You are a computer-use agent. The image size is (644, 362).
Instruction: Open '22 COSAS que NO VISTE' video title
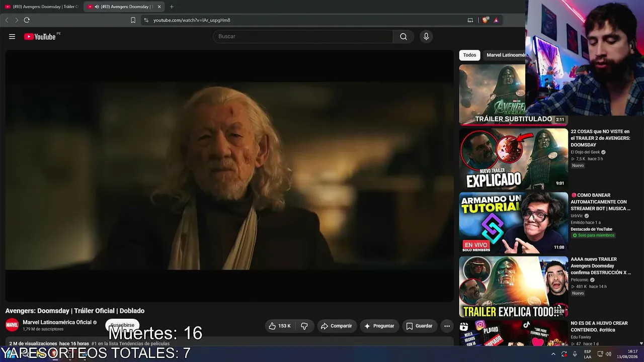point(600,138)
